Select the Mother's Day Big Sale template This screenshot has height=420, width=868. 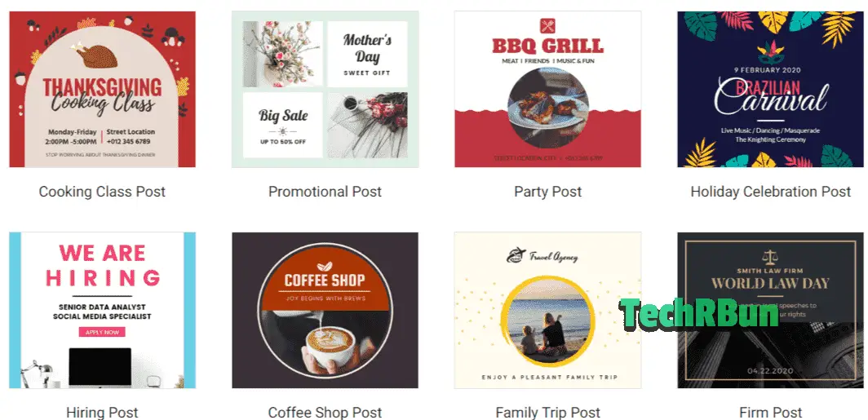325,89
